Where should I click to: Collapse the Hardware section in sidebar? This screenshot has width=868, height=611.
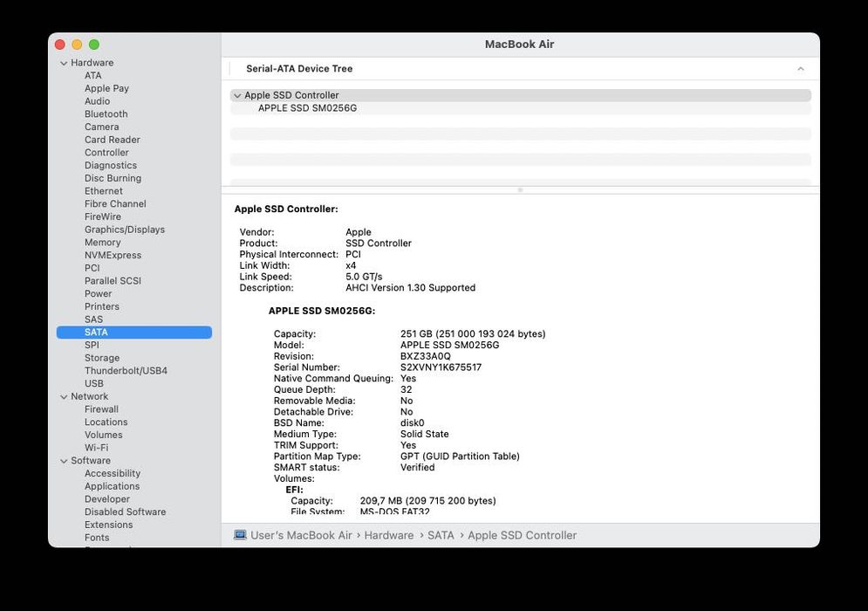64,63
